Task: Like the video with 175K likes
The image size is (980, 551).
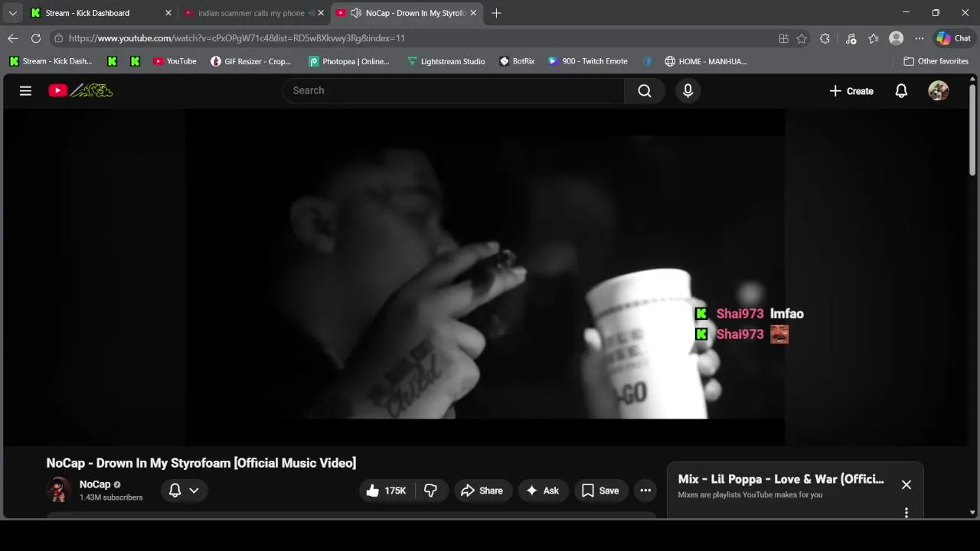Action: point(386,491)
